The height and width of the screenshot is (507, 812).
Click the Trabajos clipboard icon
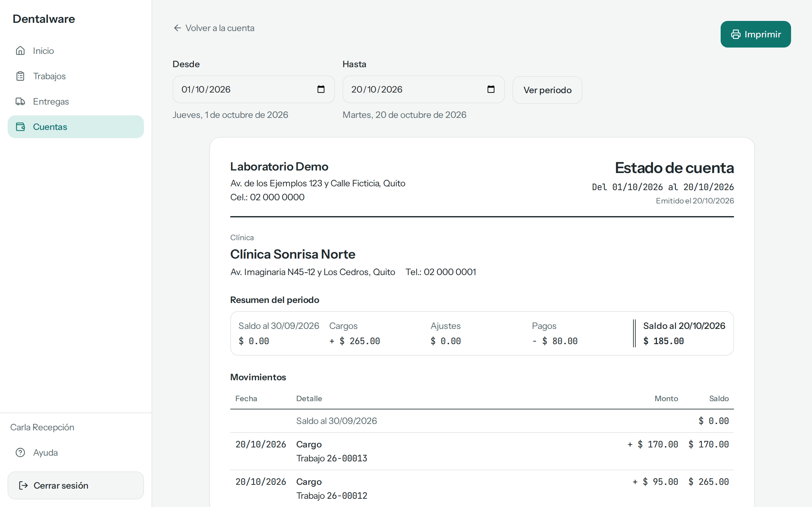[21, 76]
